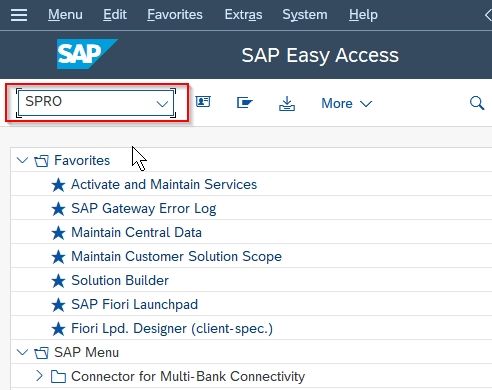Open Maintain Customer Solution Scope favorite

point(176,256)
